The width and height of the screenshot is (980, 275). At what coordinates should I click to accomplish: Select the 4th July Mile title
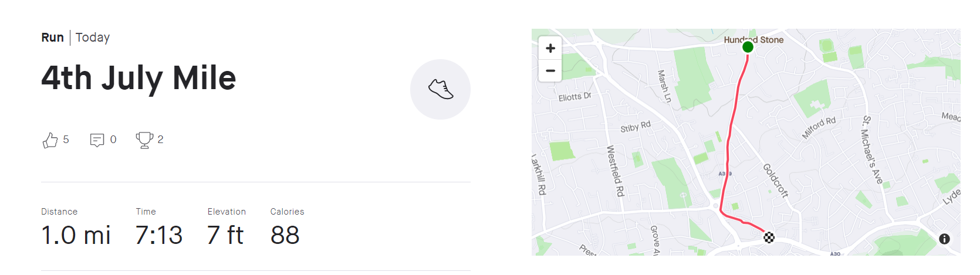point(138,78)
